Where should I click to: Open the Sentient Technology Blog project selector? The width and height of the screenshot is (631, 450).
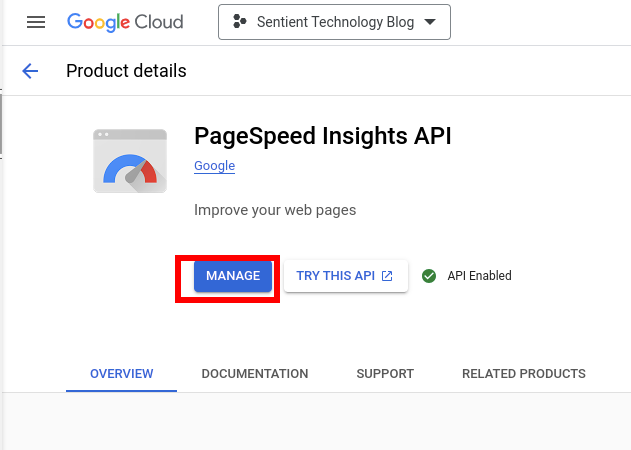coord(334,22)
